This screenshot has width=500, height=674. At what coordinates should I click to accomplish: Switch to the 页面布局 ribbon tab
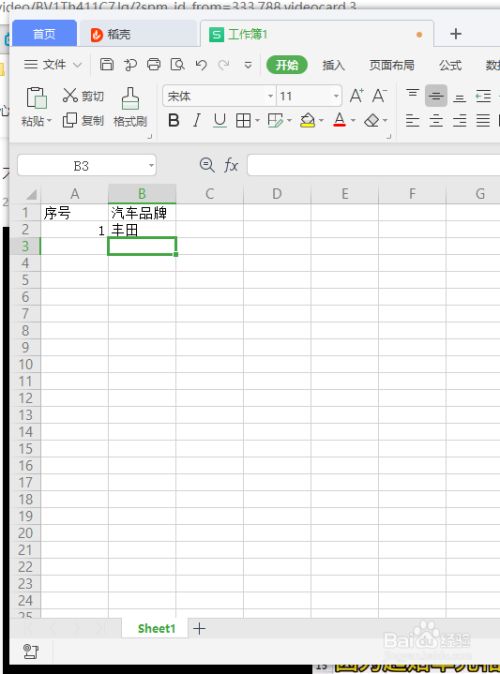pyautogui.click(x=392, y=65)
